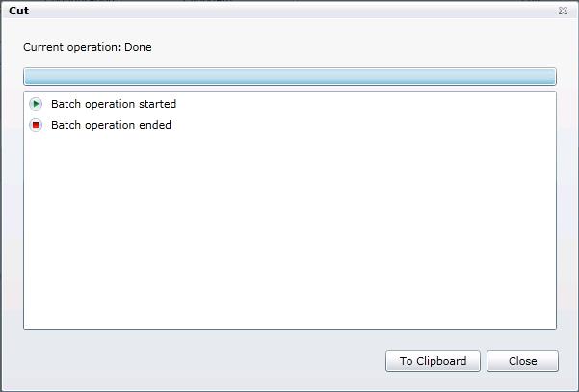Click the green play icon beside 'Batch operation started'
Screen dimensions: 579x392
pyautogui.click(x=36, y=104)
